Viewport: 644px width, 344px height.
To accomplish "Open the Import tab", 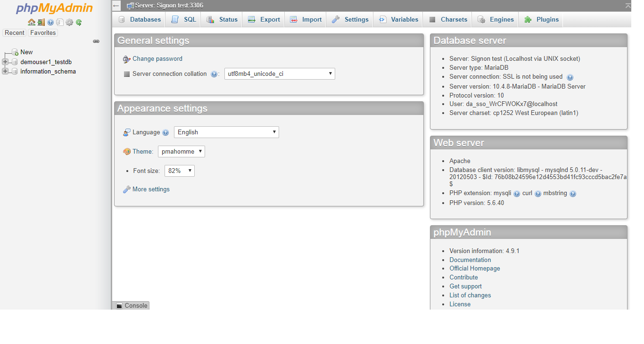I will (x=305, y=19).
